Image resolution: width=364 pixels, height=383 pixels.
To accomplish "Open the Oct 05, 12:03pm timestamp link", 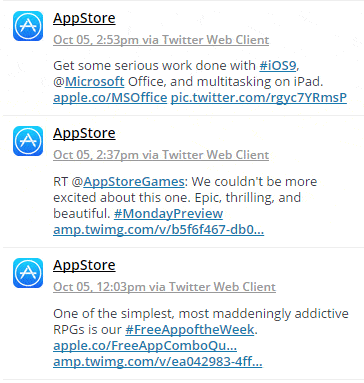I will click(x=164, y=287).
